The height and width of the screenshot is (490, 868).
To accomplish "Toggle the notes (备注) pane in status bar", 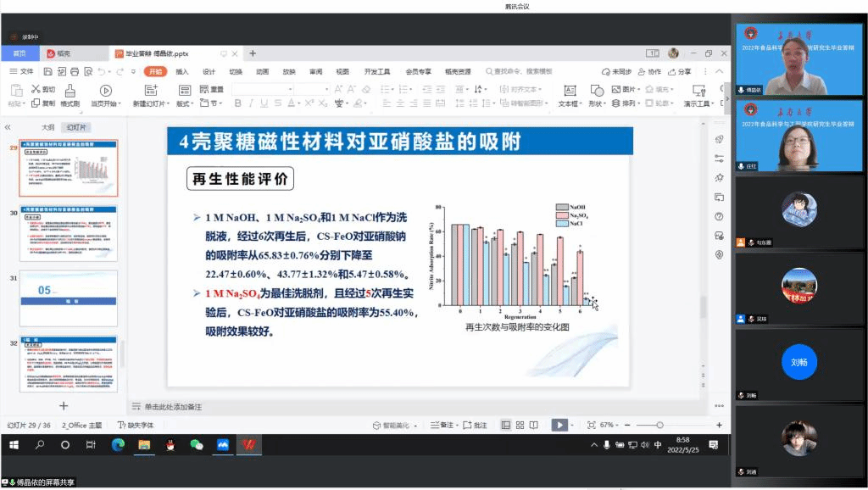I will pos(442,425).
